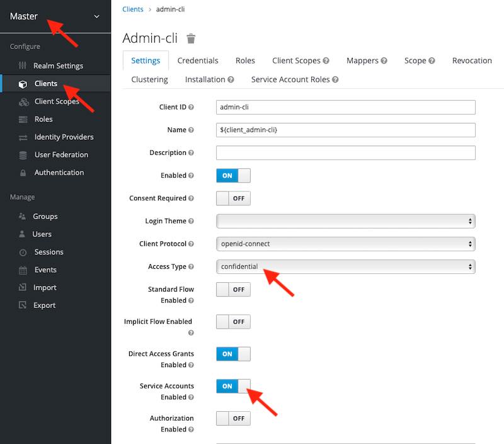
Task: Click the help icon next to Client Protocol
Action: click(191, 244)
